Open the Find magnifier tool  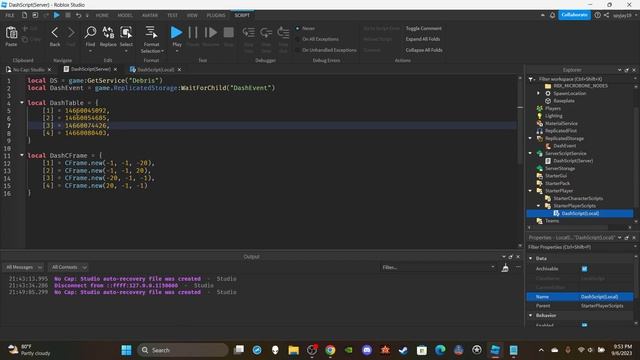tap(90, 33)
